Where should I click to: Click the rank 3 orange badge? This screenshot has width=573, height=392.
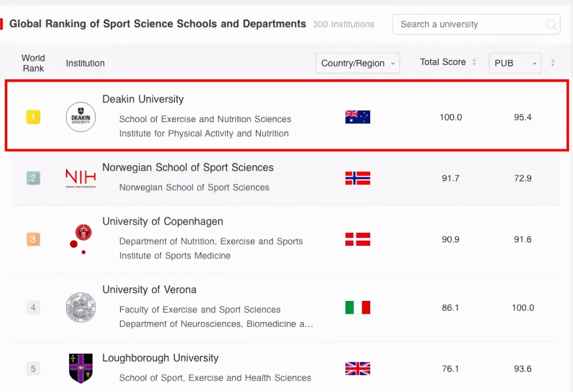coord(33,239)
